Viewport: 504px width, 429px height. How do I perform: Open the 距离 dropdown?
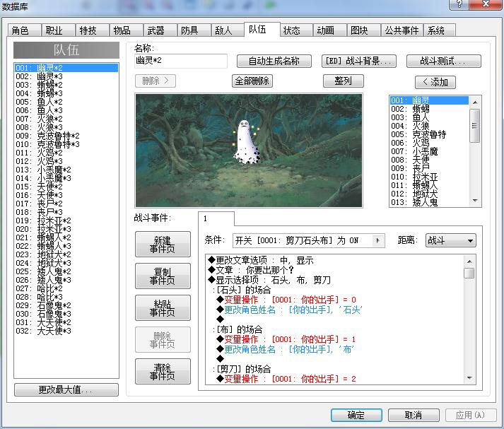tap(451, 240)
